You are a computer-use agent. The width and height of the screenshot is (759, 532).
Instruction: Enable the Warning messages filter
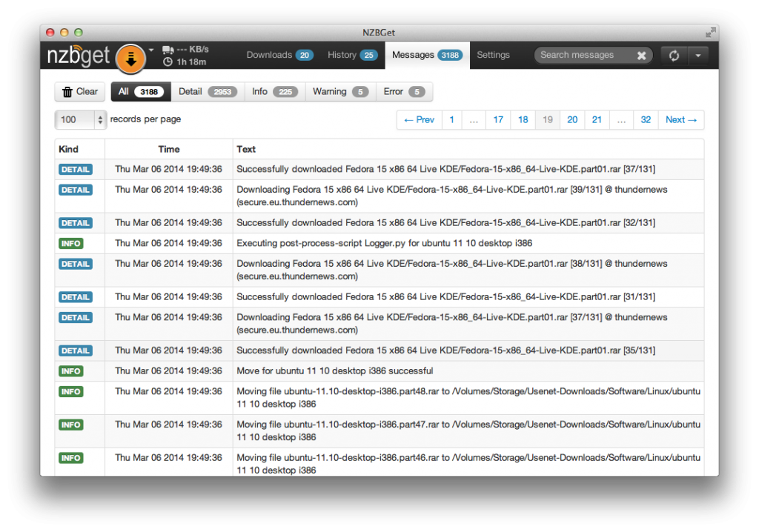coord(340,91)
